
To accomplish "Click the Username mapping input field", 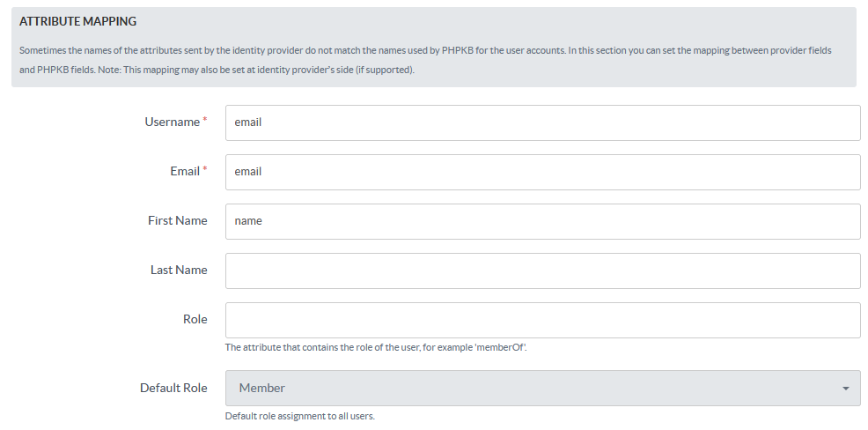I will coord(542,122).
